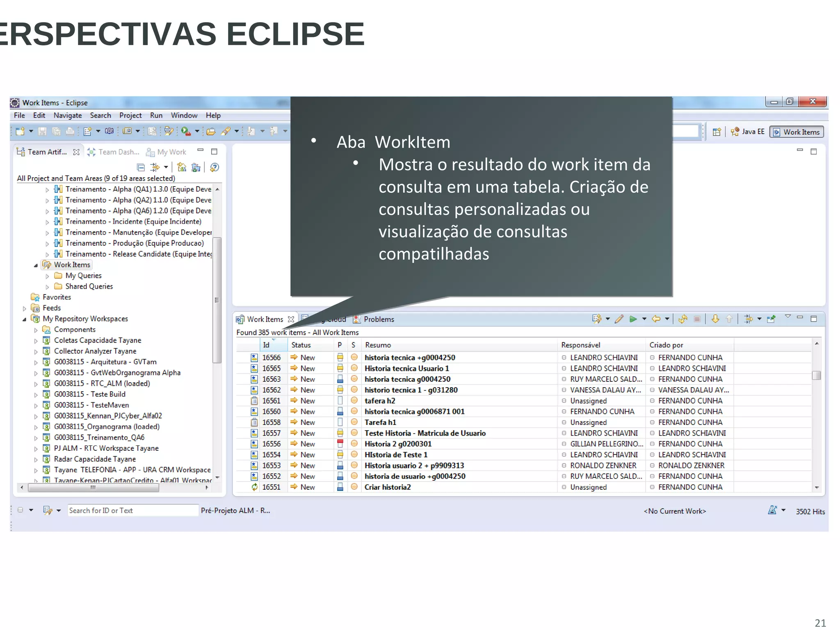Image resolution: width=840 pixels, height=630 pixels.
Task: Open the File menu
Action: pyautogui.click(x=19, y=116)
